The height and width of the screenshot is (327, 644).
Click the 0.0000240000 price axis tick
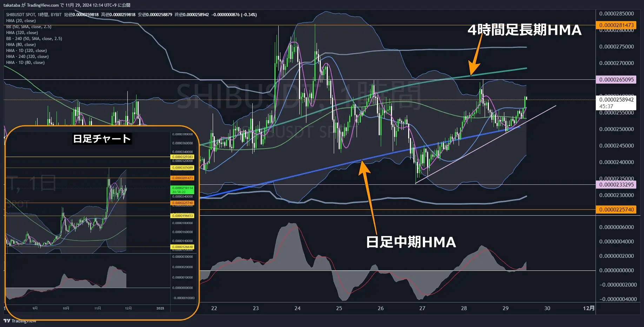coord(616,162)
